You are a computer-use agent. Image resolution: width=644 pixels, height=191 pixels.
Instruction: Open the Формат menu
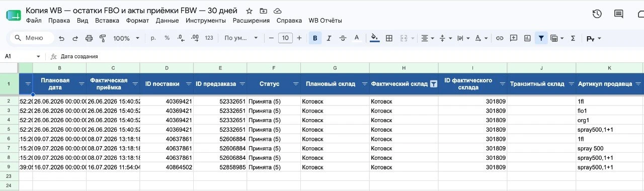point(137,21)
